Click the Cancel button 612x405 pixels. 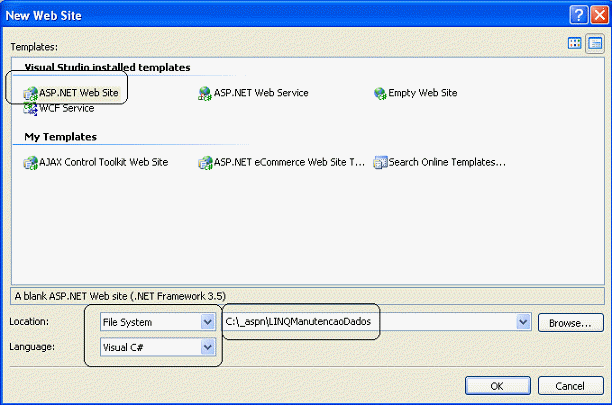pos(570,386)
